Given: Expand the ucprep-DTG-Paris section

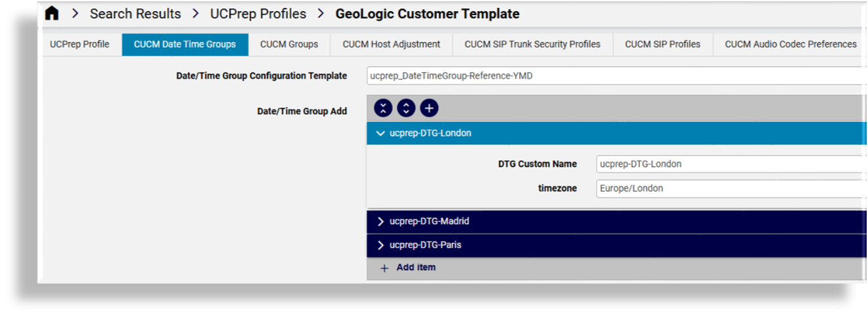Looking at the screenshot, I should pyautogui.click(x=380, y=245).
